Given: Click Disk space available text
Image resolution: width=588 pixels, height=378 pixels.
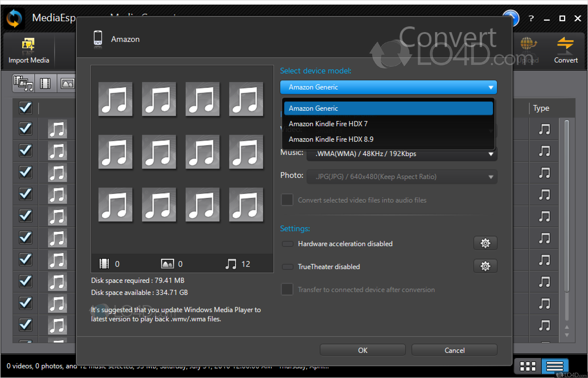Looking at the screenshot, I should (x=139, y=292).
